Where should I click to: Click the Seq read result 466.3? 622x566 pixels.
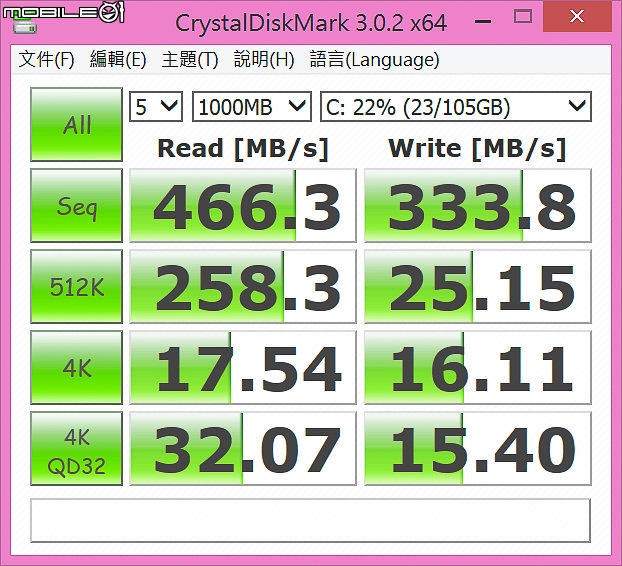point(243,205)
